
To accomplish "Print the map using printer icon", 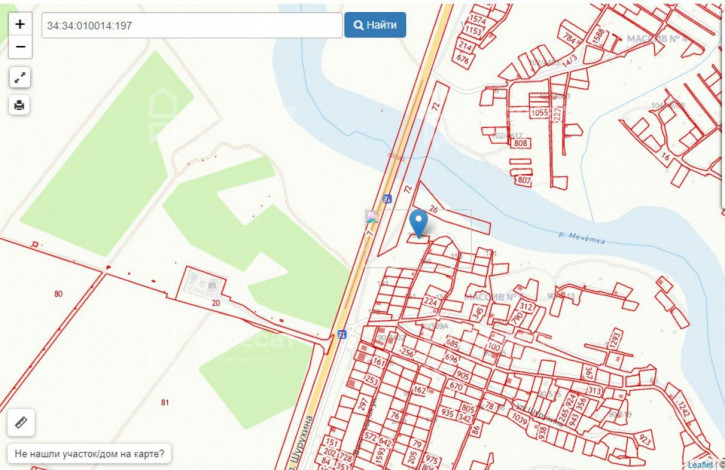I will tap(20, 105).
